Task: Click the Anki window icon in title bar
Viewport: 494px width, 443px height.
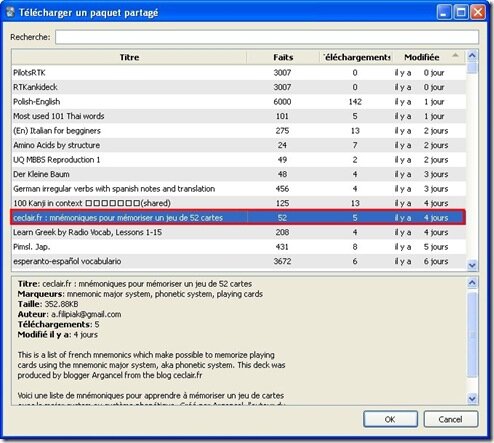Action: point(10,12)
